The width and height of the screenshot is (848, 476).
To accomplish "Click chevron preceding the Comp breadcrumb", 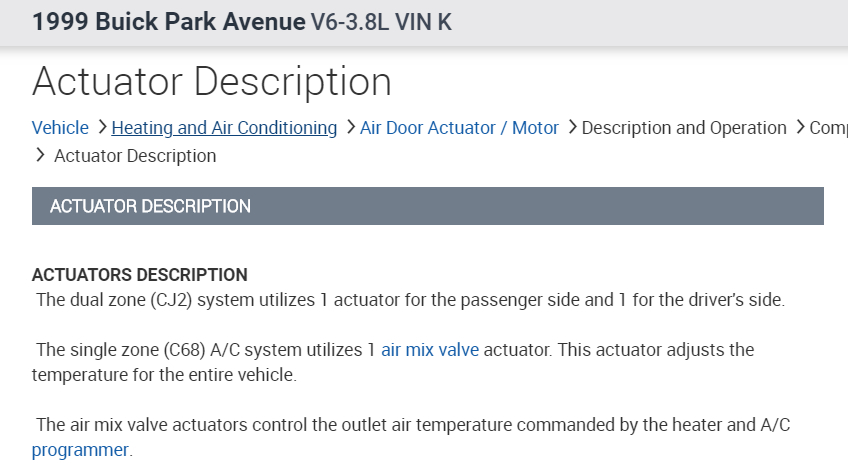I will coord(799,128).
